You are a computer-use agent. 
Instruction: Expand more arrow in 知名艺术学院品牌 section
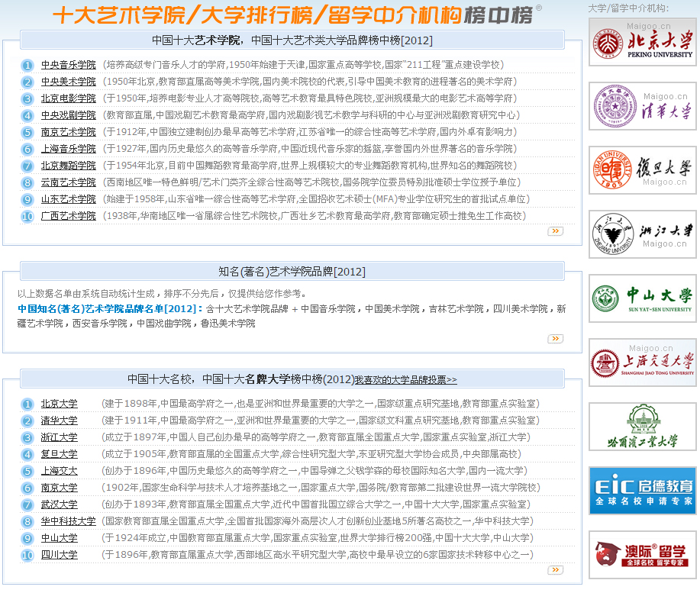point(555,339)
